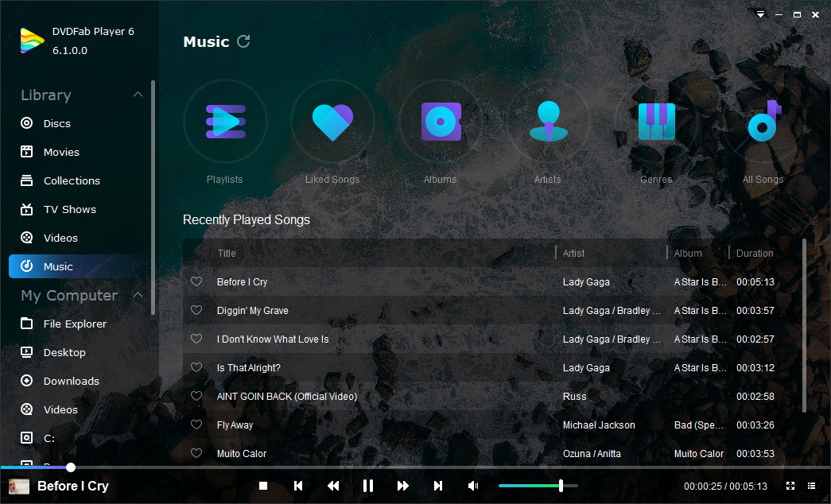Click the now-playing album thumbnail
Image resolution: width=831 pixels, height=504 pixels.
coord(19,486)
